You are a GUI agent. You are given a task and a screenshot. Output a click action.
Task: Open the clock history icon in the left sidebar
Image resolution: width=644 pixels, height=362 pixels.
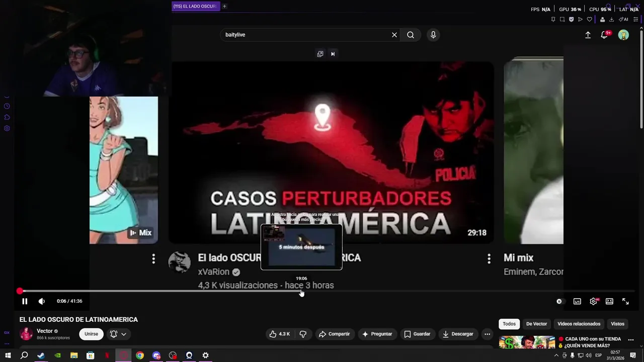[x=7, y=106]
